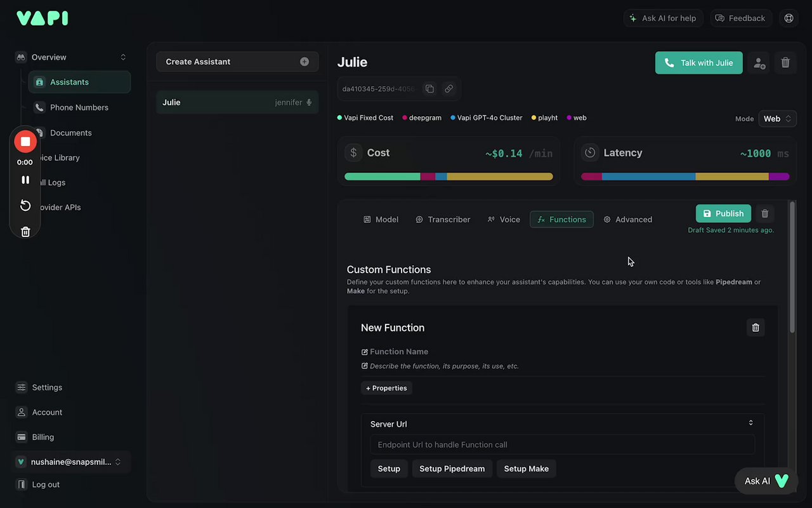Click the link icon beside the assistant ID
Image resolution: width=812 pixels, height=508 pixels.
(449, 89)
